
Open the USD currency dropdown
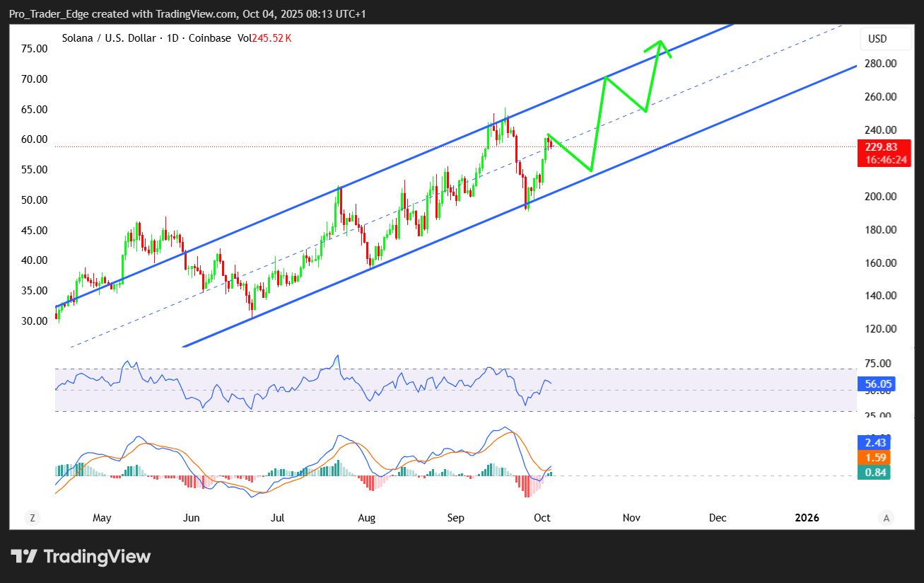[877, 39]
